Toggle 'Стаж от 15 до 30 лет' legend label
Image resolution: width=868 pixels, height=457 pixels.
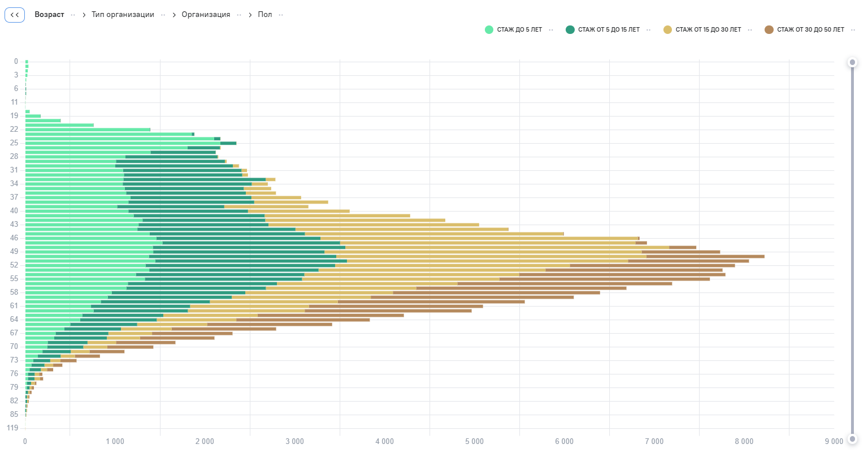pos(708,30)
